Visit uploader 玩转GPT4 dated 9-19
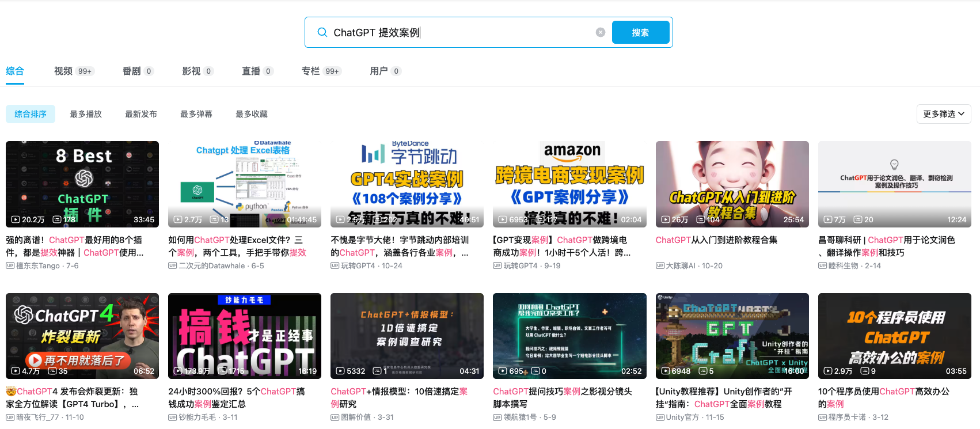Image resolution: width=980 pixels, height=429 pixels. coord(520,266)
